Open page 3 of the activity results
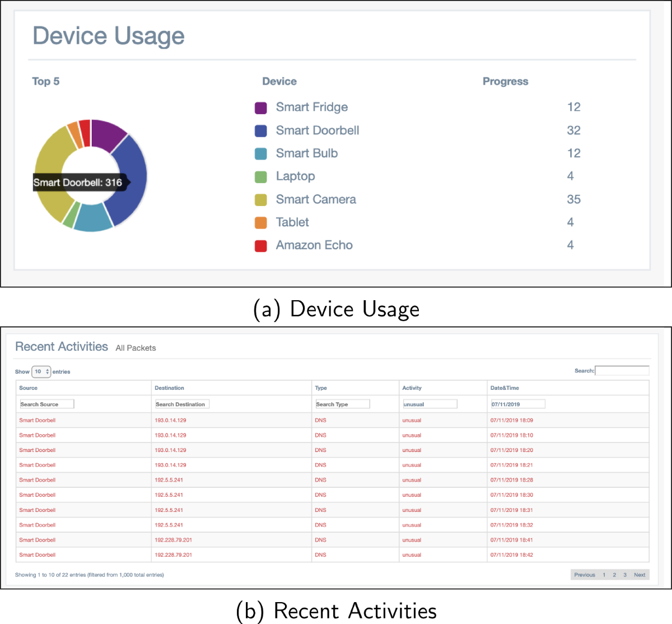The image size is (672, 624). pyautogui.click(x=625, y=575)
